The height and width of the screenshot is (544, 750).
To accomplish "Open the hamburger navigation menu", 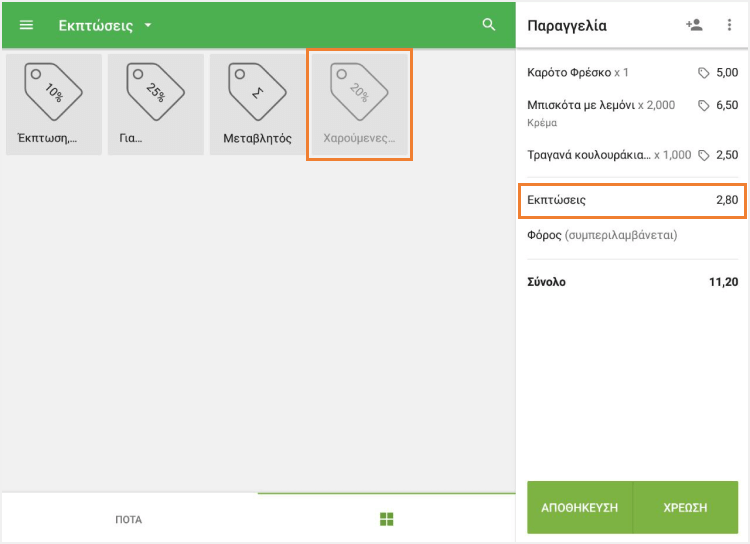I will tap(27, 25).
